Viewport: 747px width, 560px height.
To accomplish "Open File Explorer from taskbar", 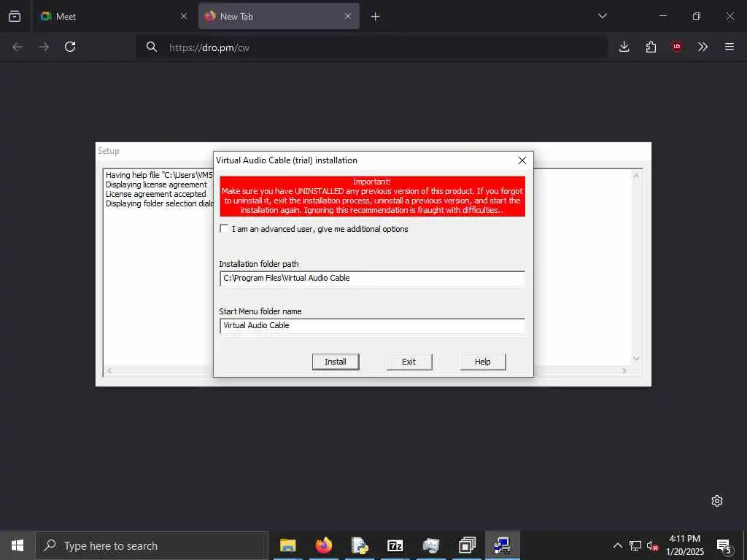I will pos(287,545).
